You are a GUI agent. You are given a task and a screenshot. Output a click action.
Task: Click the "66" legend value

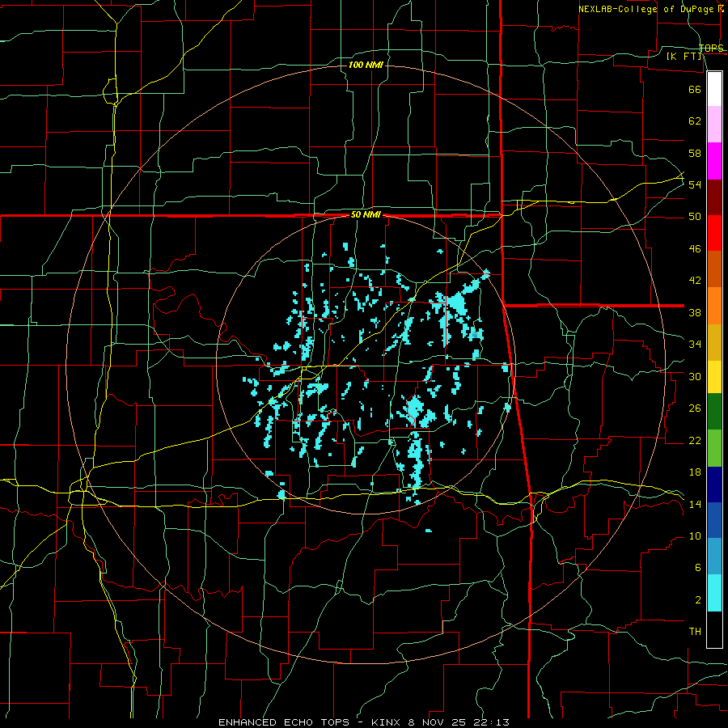695,89
